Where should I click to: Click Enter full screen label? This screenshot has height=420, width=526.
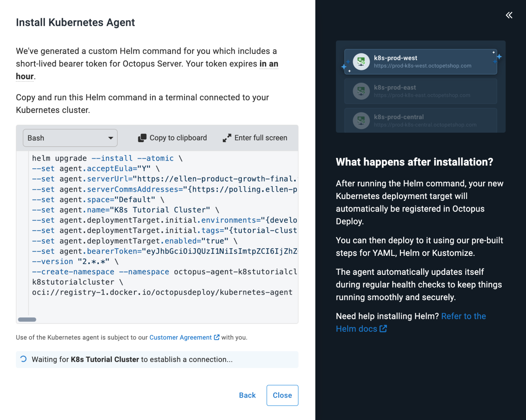[261, 138]
